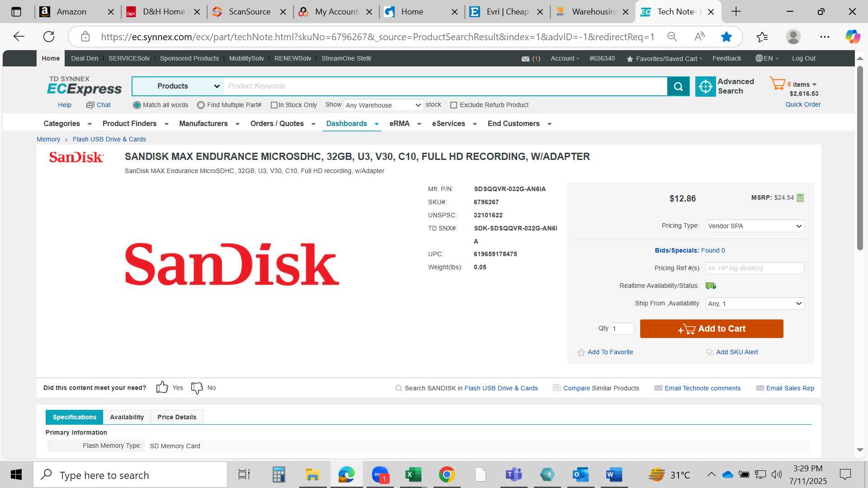
Task: Check Exclude Refurb Product checkbox
Action: (x=453, y=105)
